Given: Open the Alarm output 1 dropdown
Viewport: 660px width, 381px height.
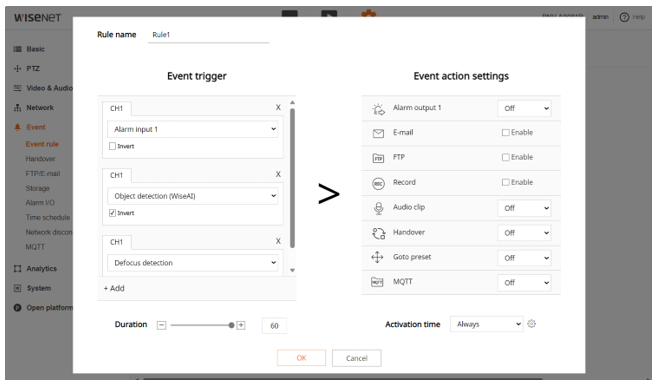Looking at the screenshot, I should click(524, 108).
